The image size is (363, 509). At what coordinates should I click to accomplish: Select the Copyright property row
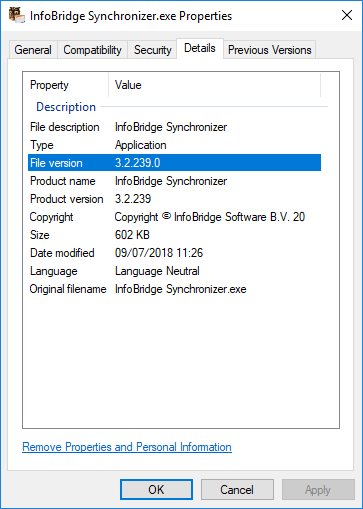pyautogui.click(x=174, y=217)
